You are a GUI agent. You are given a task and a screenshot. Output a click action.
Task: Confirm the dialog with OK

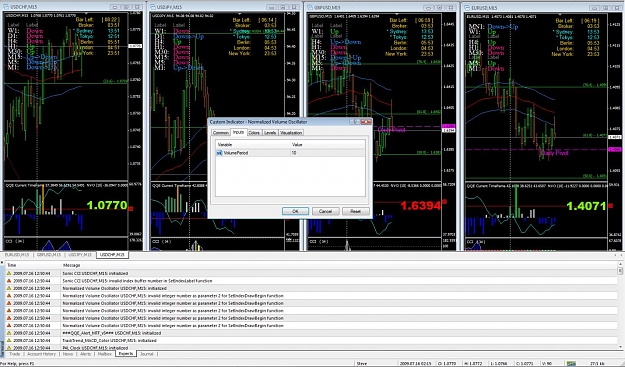pos(295,211)
